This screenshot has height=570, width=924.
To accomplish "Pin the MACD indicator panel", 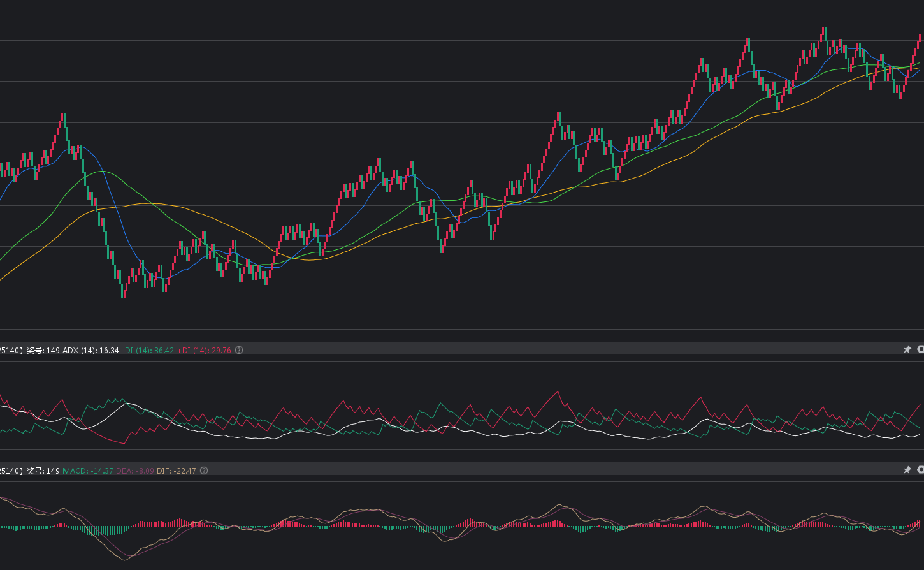I will pos(907,470).
